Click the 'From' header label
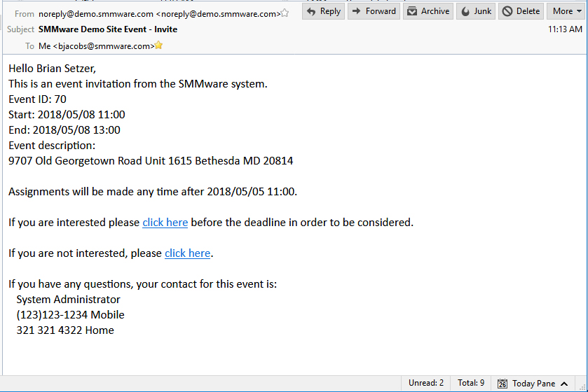 (x=25, y=14)
